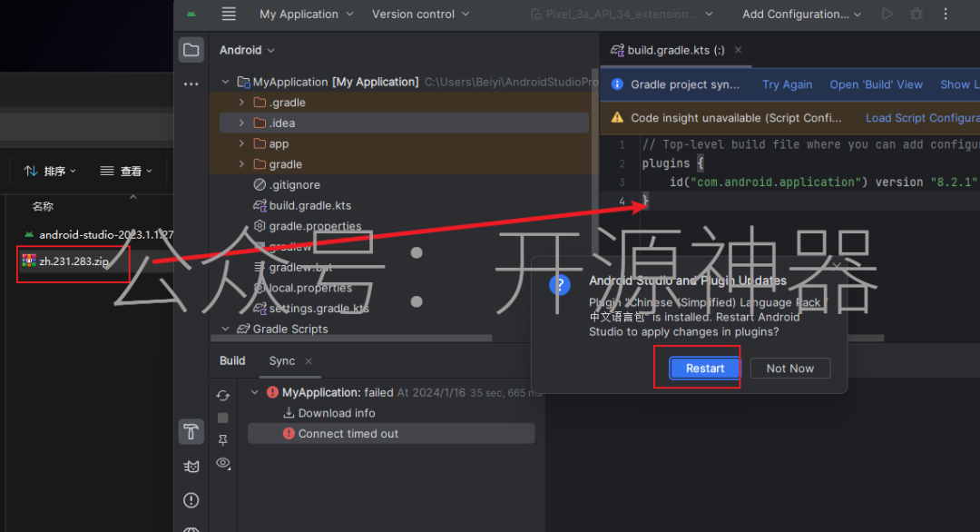980x532 pixels.
Task: Click the 名称 column header in explorer
Action: [x=44, y=206]
